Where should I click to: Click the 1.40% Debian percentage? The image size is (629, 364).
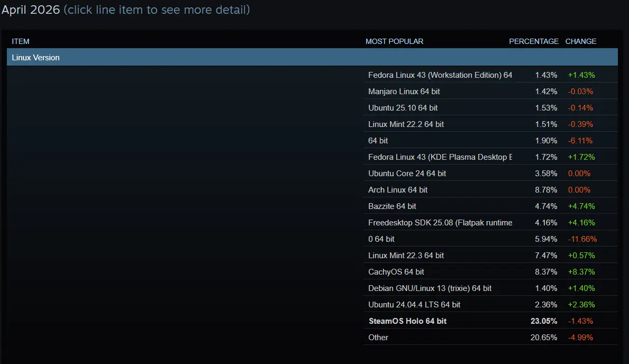click(x=546, y=288)
